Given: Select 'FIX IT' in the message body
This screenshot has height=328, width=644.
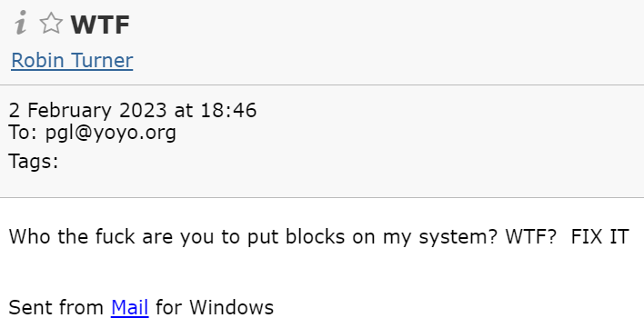Looking at the screenshot, I should [600, 236].
